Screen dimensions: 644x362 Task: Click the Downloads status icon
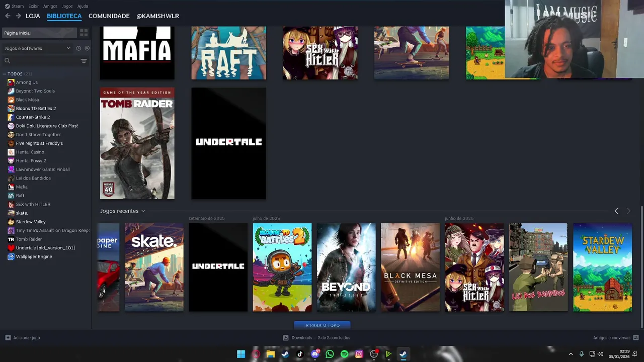[x=286, y=338]
